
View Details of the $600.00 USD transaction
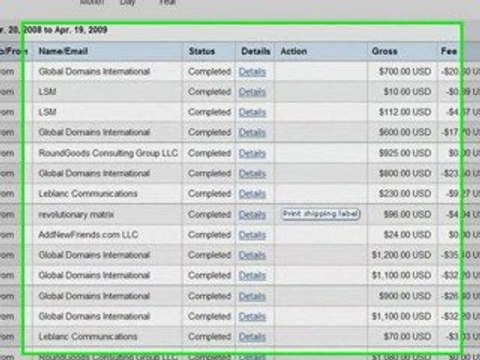(x=252, y=133)
